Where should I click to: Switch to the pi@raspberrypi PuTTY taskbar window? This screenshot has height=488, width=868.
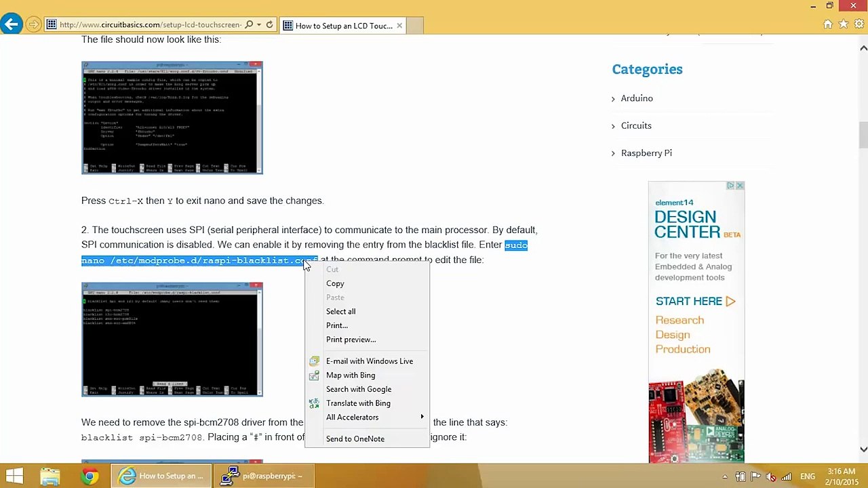264,476
